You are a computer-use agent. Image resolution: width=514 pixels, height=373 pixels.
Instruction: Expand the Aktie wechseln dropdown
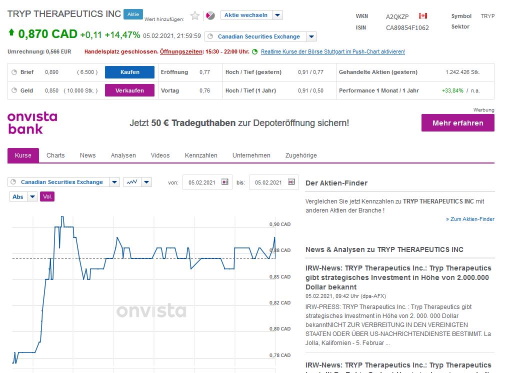278,15
